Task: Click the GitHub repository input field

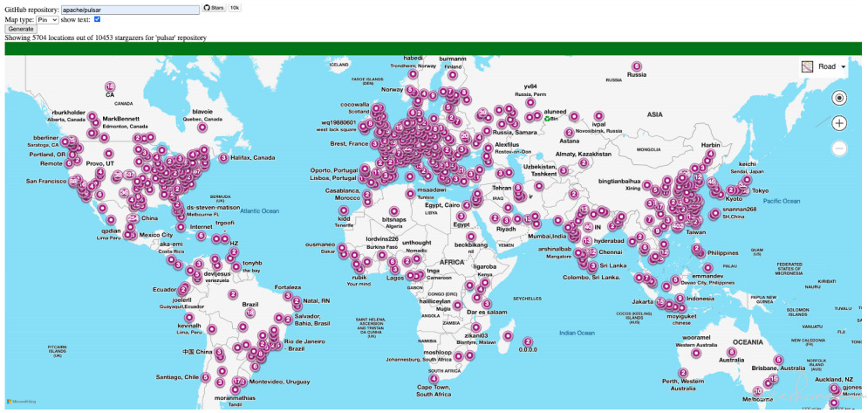Action: click(130, 10)
